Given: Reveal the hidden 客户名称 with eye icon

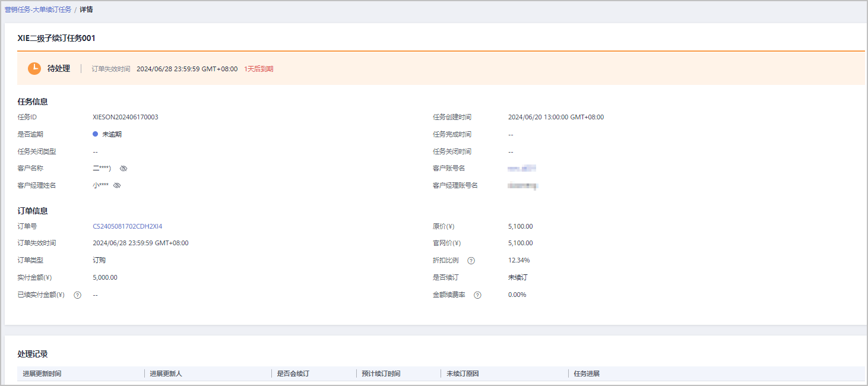Looking at the screenshot, I should (x=123, y=169).
